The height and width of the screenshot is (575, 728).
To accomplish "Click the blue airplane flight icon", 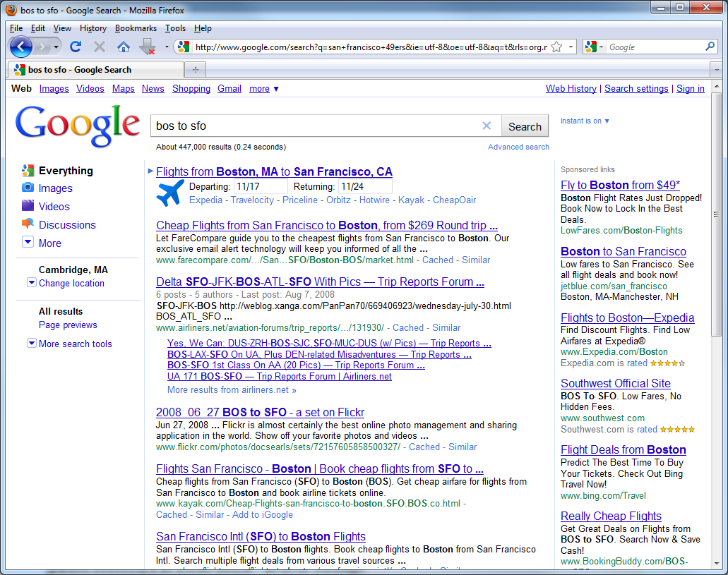I will point(170,193).
